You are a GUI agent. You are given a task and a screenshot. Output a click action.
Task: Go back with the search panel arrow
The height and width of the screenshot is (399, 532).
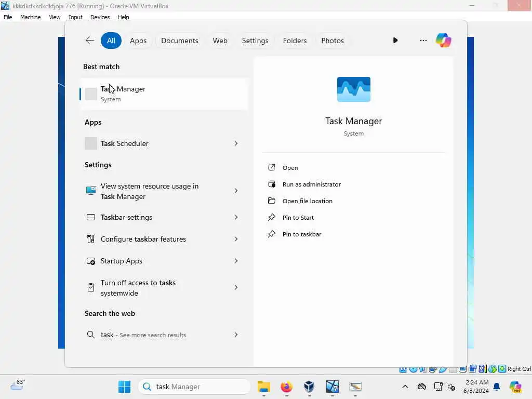pyautogui.click(x=89, y=41)
